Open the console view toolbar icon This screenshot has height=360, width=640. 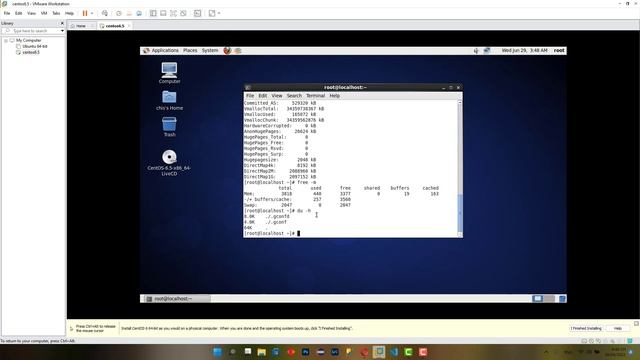coord(198,13)
